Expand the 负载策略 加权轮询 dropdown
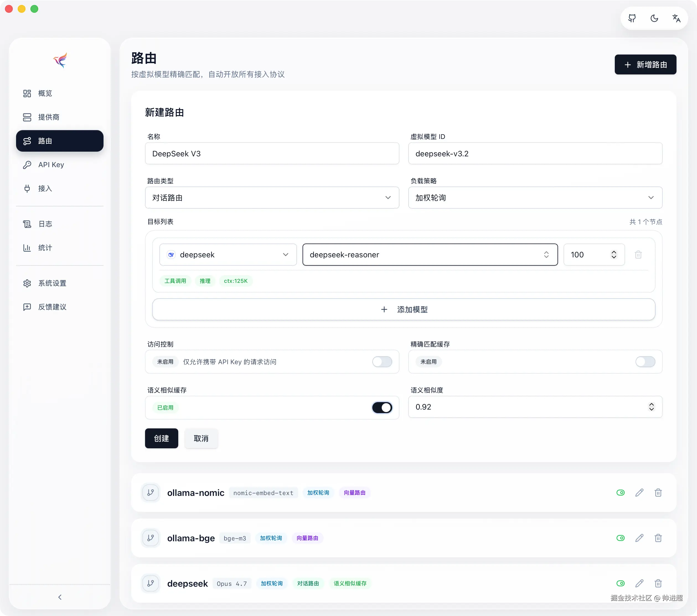This screenshot has width=697, height=616. tap(535, 198)
